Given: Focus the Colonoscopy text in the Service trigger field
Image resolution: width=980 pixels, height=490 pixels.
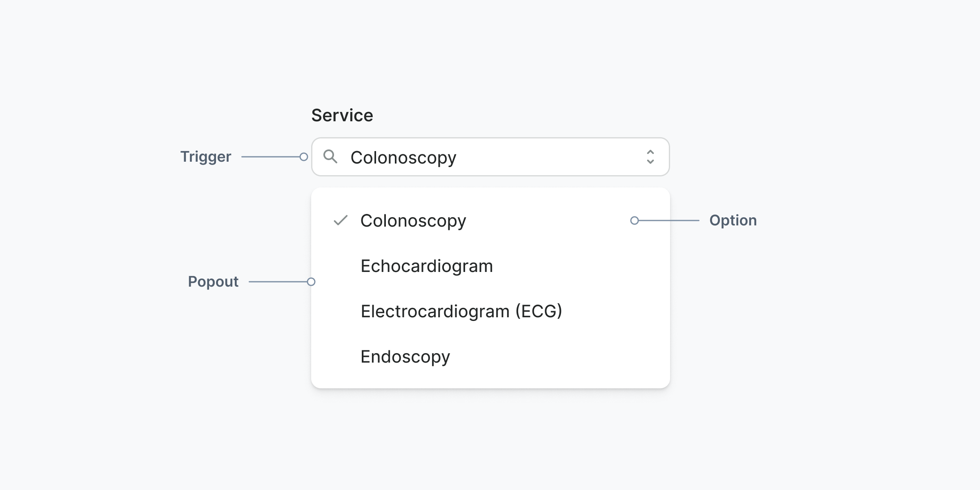Looking at the screenshot, I should point(403,158).
